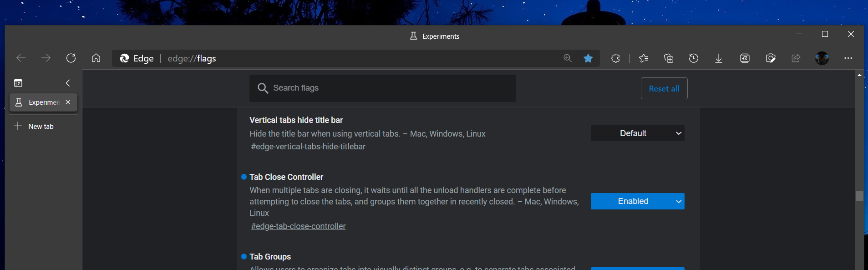
Task: Open the History clock icon
Action: click(694, 58)
